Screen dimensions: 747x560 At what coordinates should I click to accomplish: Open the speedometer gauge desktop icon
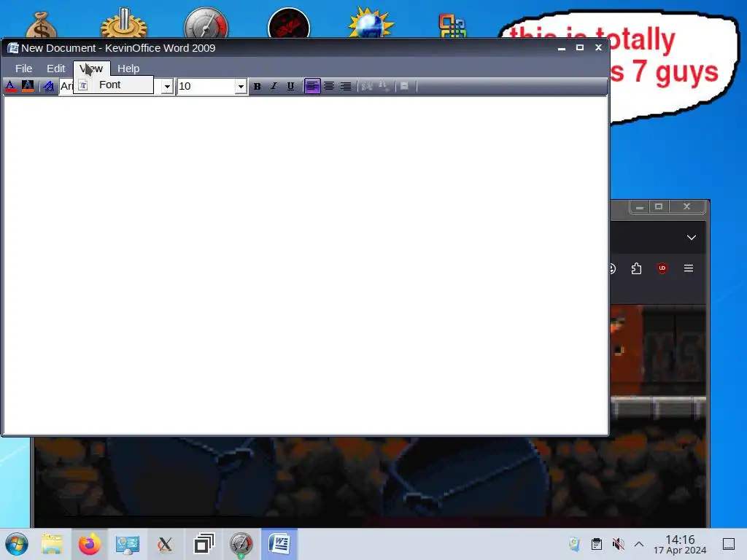pyautogui.click(x=206, y=24)
